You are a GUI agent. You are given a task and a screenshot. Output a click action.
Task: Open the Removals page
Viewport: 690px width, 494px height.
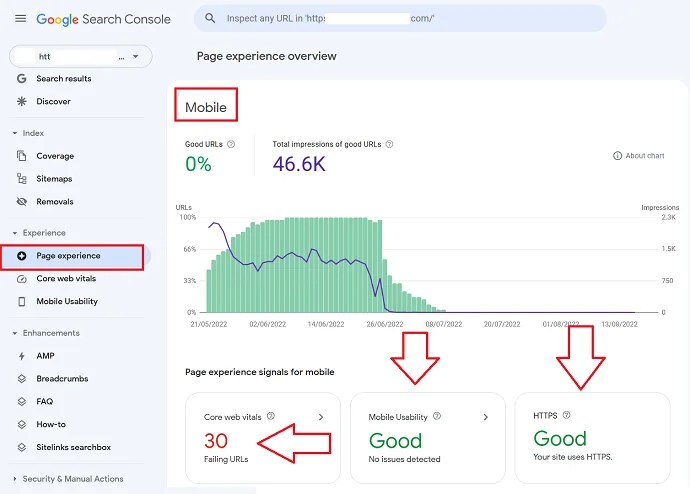(x=55, y=202)
